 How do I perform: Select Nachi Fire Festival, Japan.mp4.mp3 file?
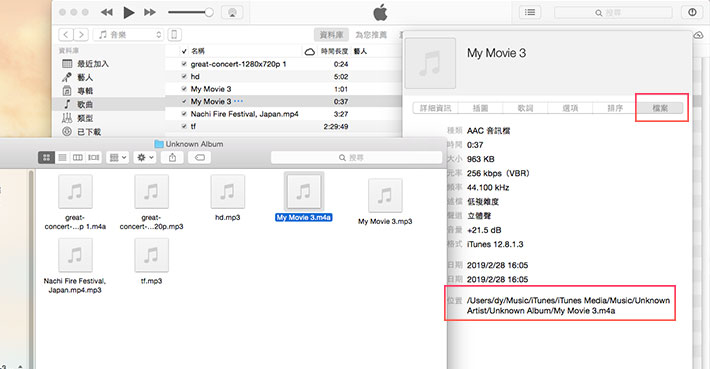pos(75,255)
